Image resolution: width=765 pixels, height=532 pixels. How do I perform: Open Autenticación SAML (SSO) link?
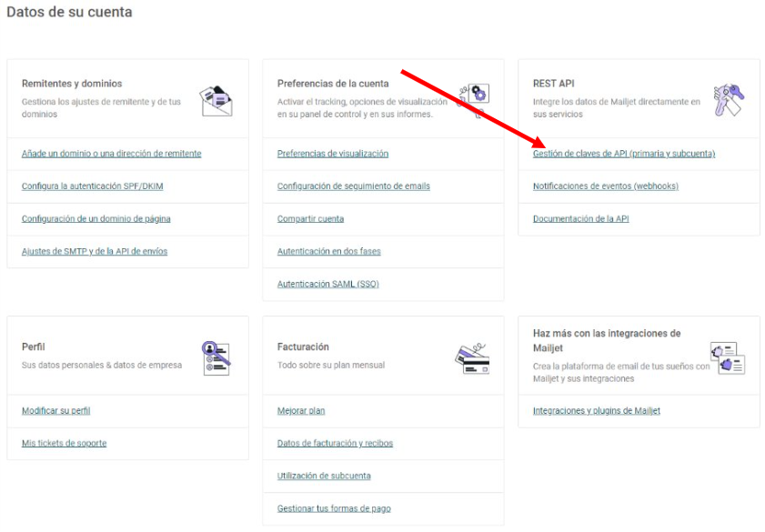coord(327,285)
